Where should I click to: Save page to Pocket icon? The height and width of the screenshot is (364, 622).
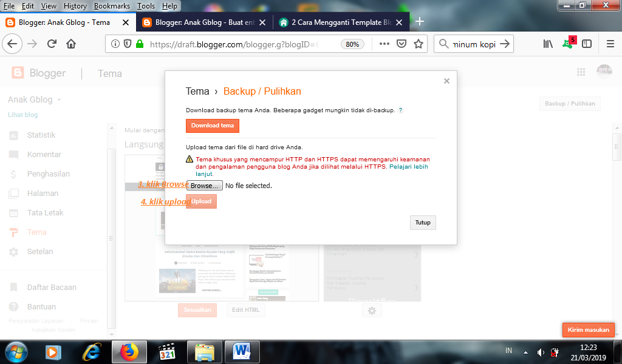(x=402, y=44)
